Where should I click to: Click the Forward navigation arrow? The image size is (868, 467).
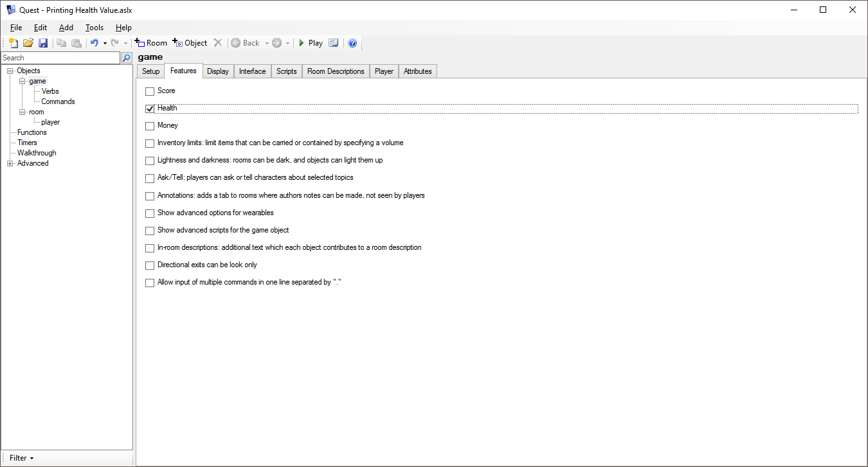tap(277, 43)
